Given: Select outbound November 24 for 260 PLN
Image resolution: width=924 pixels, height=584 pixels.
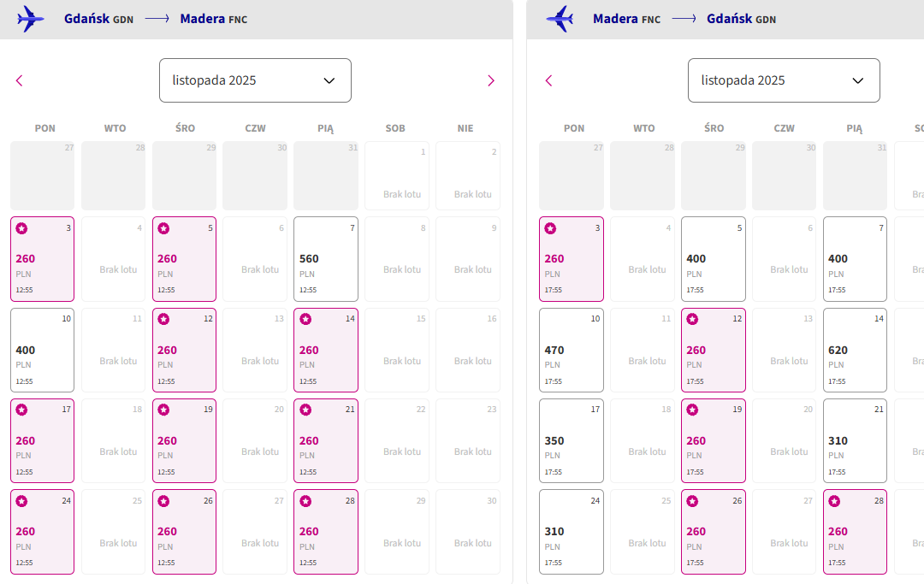Looking at the screenshot, I should coord(43,532).
